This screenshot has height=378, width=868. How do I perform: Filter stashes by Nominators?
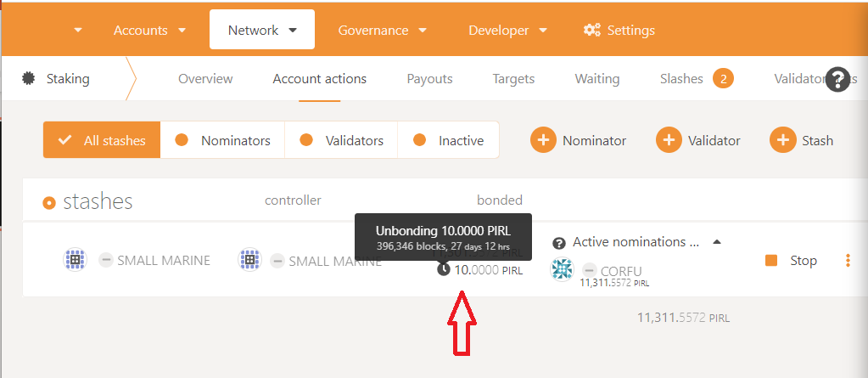point(222,140)
